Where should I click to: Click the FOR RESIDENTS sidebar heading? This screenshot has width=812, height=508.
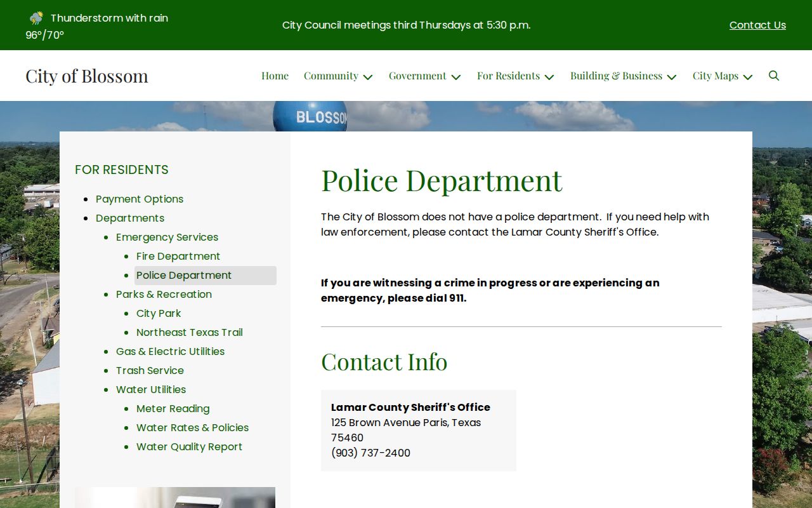122,170
